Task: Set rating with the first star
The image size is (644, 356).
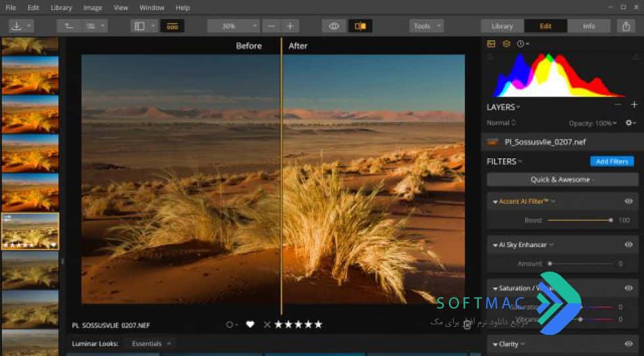Action: [x=279, y=324]
